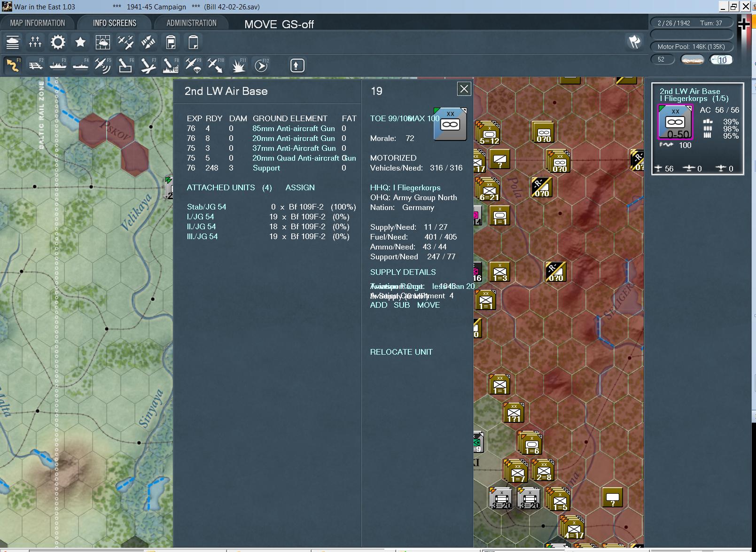Open the Order of Battle tank icon
The width and height of the screenshot is (756, 552).
tap(13, 42)
